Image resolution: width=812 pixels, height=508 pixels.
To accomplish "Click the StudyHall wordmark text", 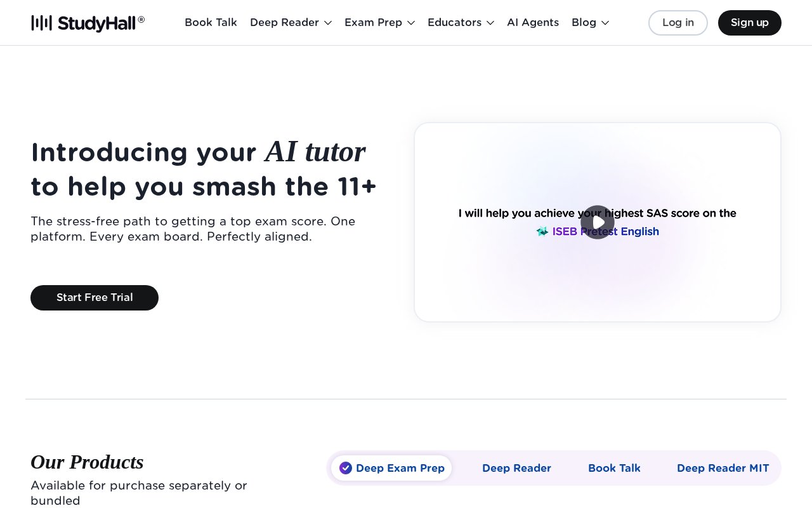I will click(x=101, y=23).
